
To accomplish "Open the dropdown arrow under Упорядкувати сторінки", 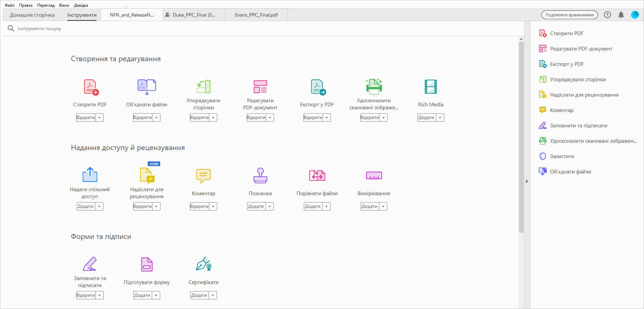I will [x=213, y=118].
